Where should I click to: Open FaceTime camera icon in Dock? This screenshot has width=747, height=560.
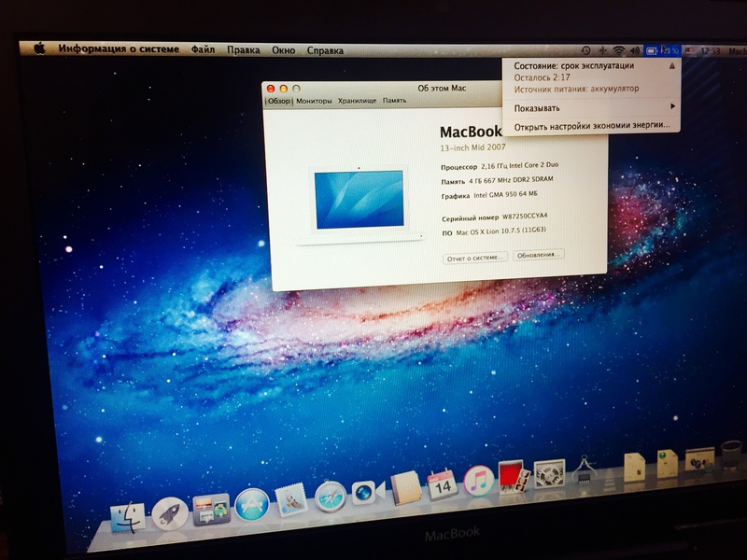[x=368, y=492]
